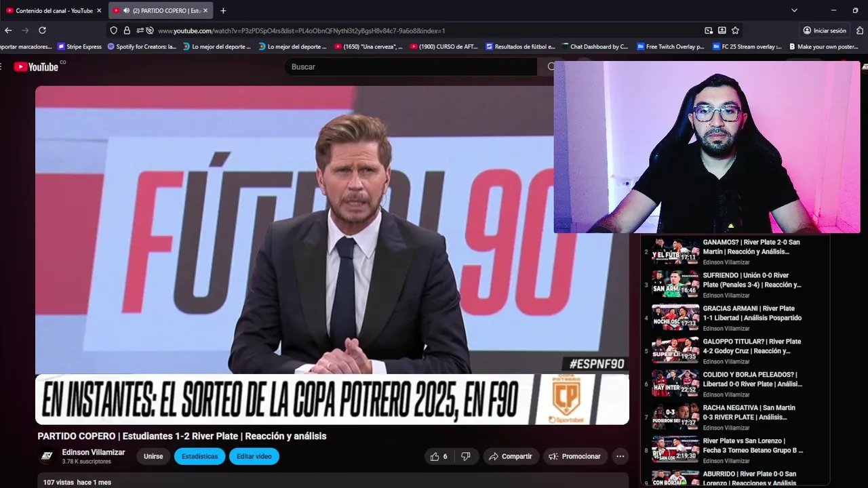Viewport: 868px width, 488px height.
Task: Close the 'PARTIDO COPERO' tab
Action: [205, 11]
